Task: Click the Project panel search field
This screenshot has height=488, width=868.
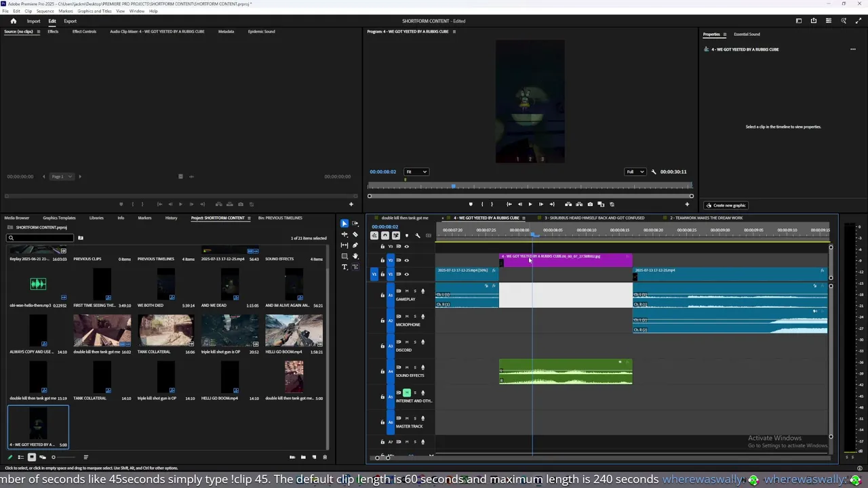Action: click(41, 238)
